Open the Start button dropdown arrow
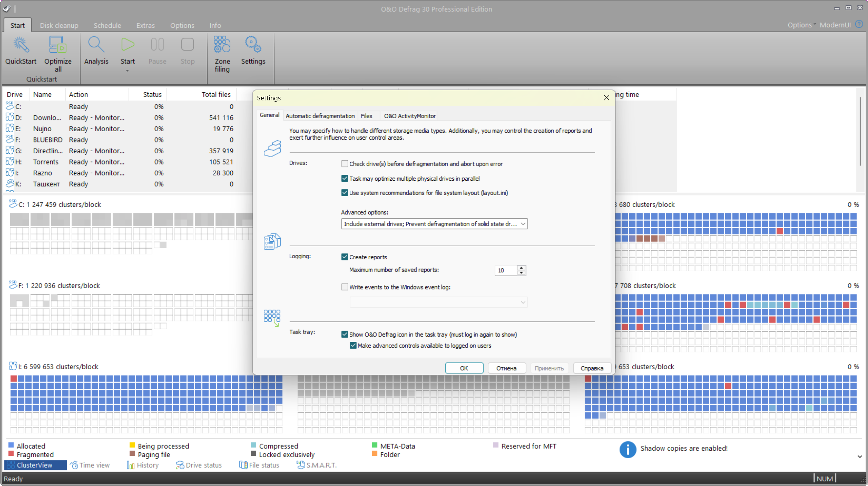The width and height of the screenshot is (868, 486). [127, 71]
